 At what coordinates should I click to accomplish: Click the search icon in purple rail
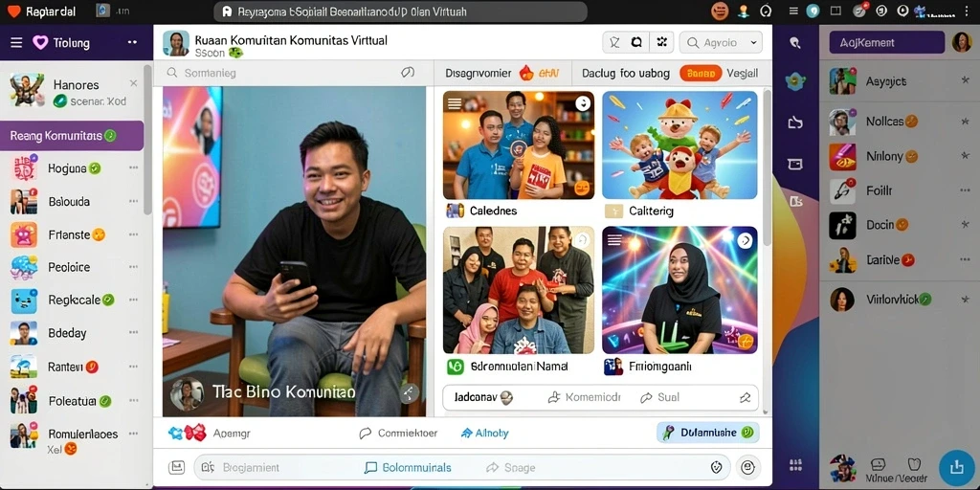click(795, 42)
